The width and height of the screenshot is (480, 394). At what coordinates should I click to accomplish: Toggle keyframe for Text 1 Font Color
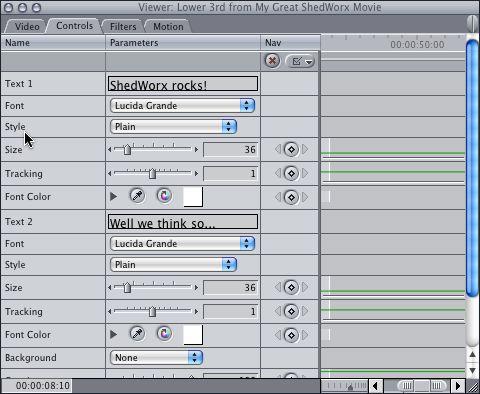click(x=291, y=197)
